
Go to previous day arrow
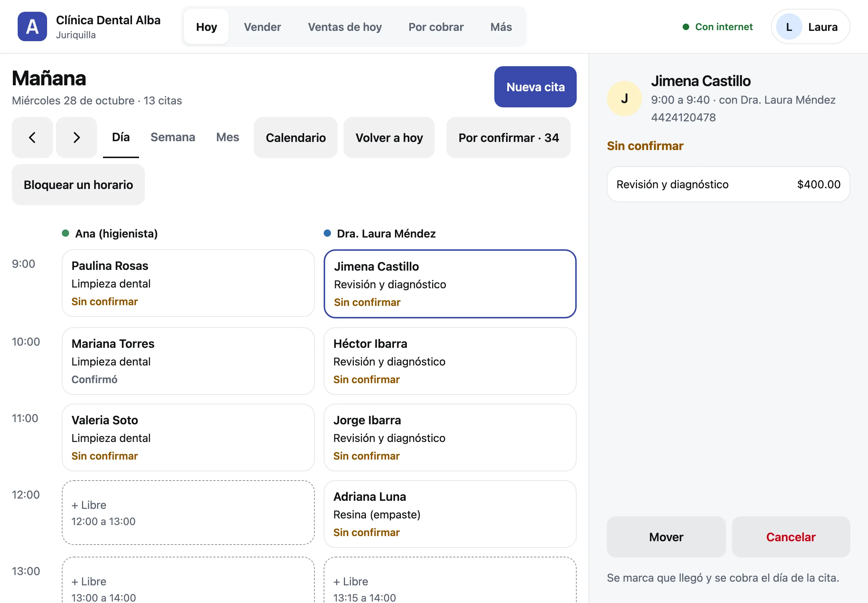click(32, 138)
